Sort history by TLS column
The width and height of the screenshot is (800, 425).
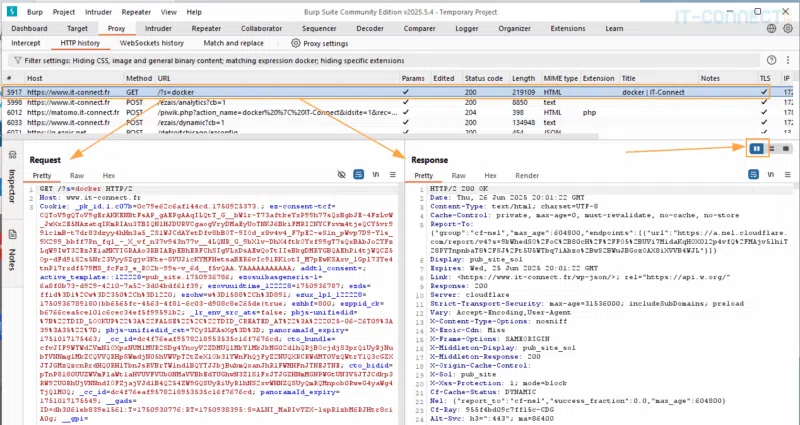coord(765,78)
